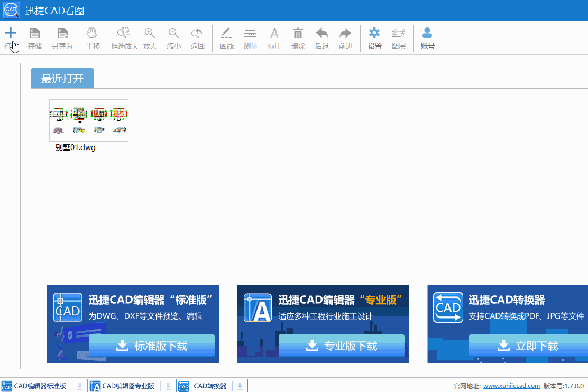Switch to the 最近打开 tab
Screen dimensions: 588x392
point(62,78)
